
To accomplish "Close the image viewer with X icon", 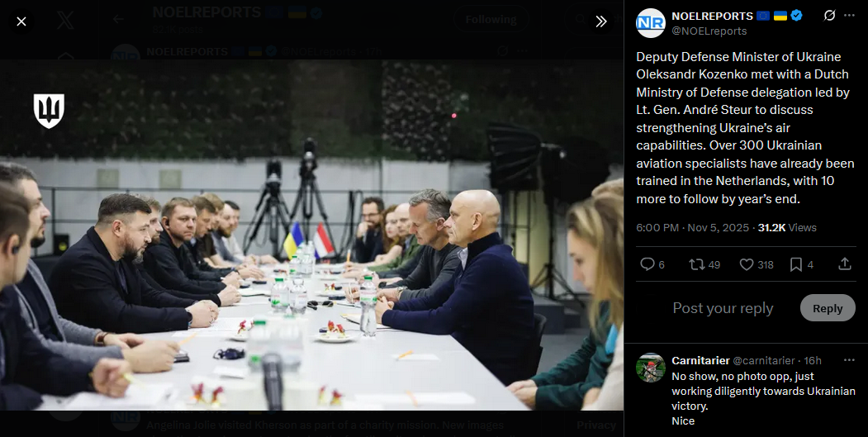I will pyautogui.click(x=21, y=21).
